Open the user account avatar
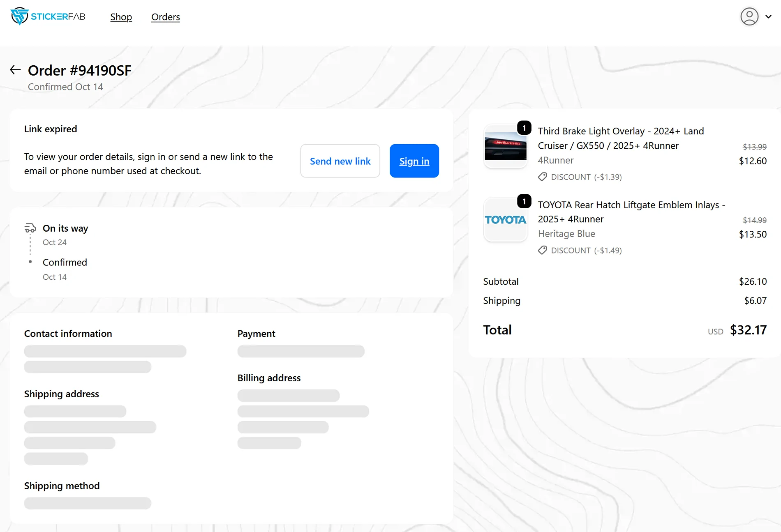Image resolution: width=781 pixels, height=532 pixels. 749,17
